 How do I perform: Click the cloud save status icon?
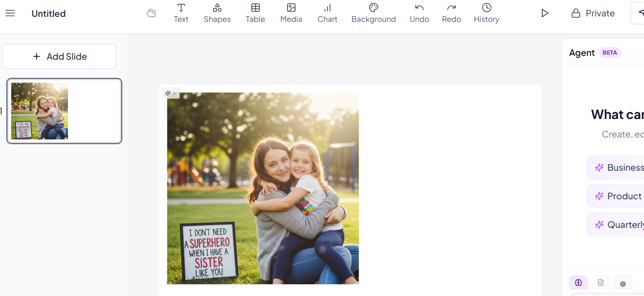click(x=151, y=13)
